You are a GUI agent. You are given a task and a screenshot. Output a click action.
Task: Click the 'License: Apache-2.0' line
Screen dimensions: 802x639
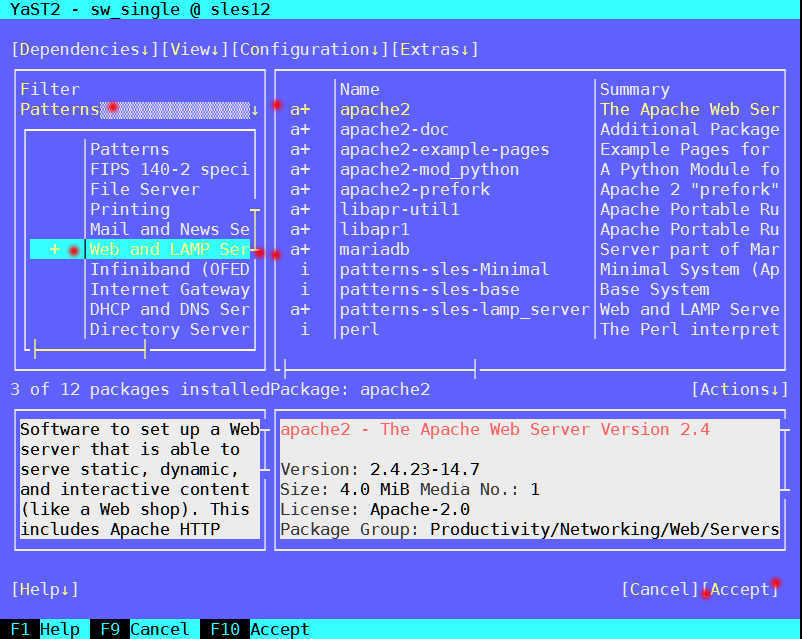[374, 509]
